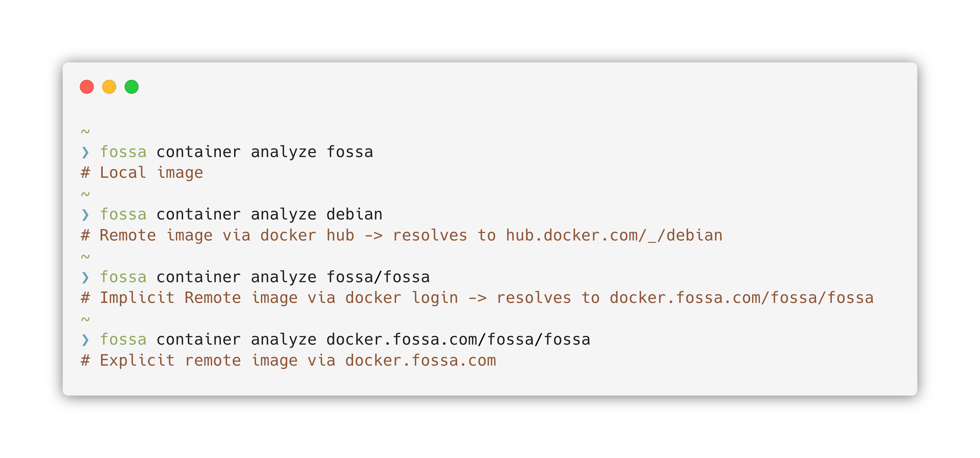Click the red close window dot
The height and width of the screenshot is (458, 980).
(87, 87)
